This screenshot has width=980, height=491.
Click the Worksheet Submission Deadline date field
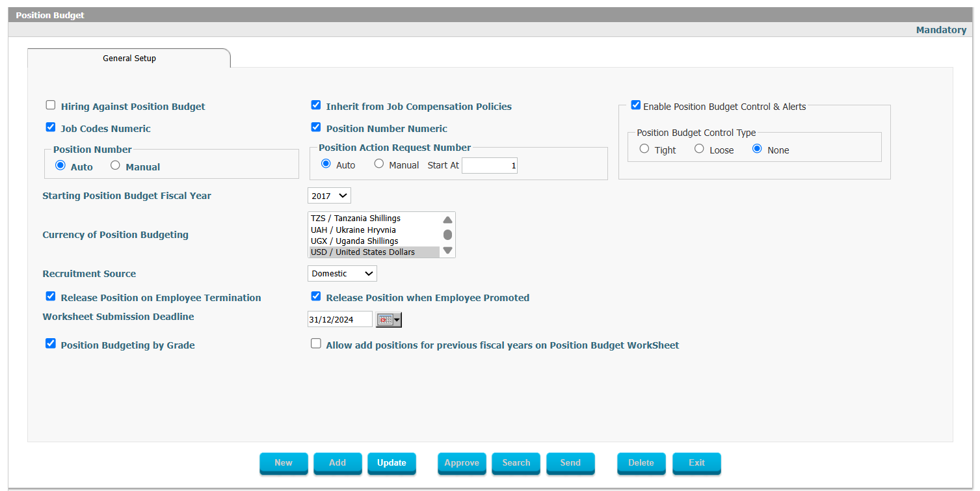[340, 319]
